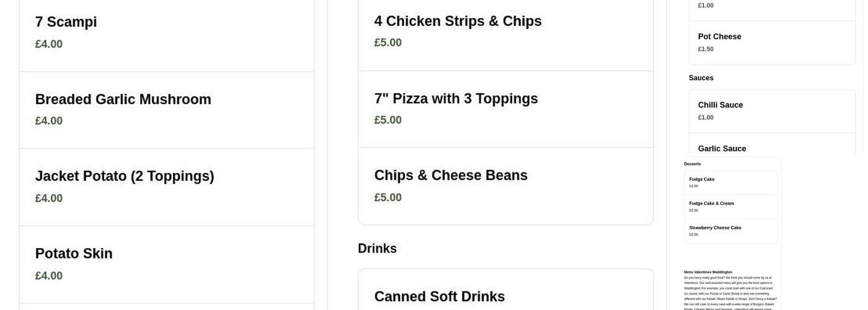Select the plain Fudge Cake dessert
Image resolution: width=868 pixels, height=310 pixels.
pos(730,182)
